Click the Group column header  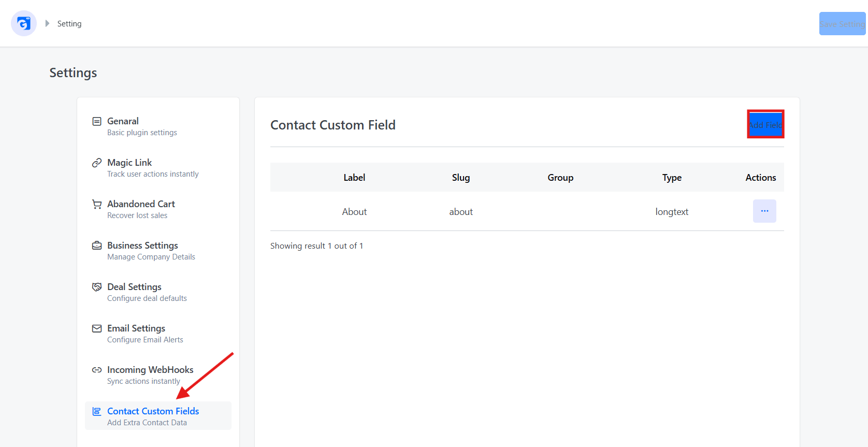[560, 178]
